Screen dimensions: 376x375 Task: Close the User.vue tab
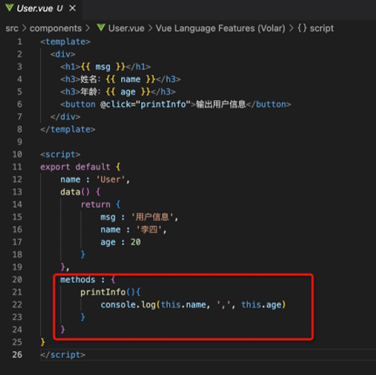coord(72,8)
